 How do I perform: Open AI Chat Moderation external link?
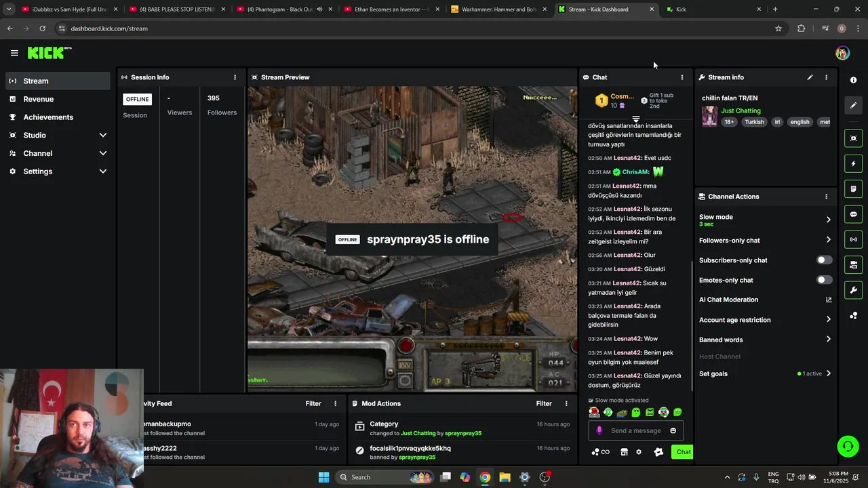(x=829, y=300)
